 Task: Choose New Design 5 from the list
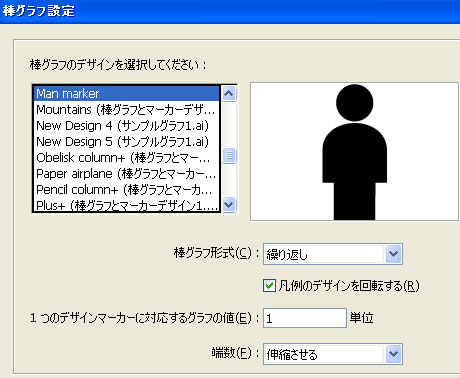[127, 142]
